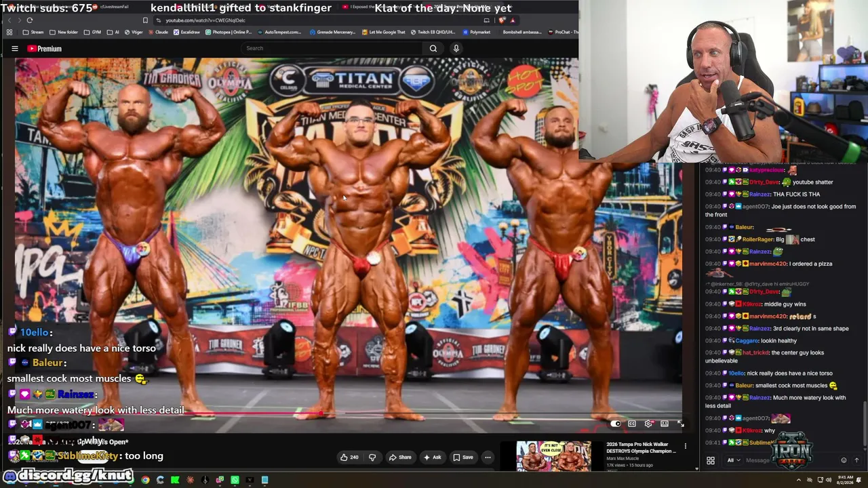Image resolution: width=868 pixels, height=488 pixels.
Task: Focus the YouTube search box
Action: (x=332, y=48)
